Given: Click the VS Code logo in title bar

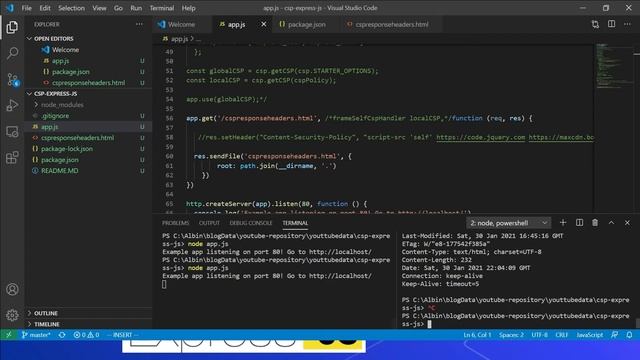Looking at the screenshot, I should coord(9,8).
